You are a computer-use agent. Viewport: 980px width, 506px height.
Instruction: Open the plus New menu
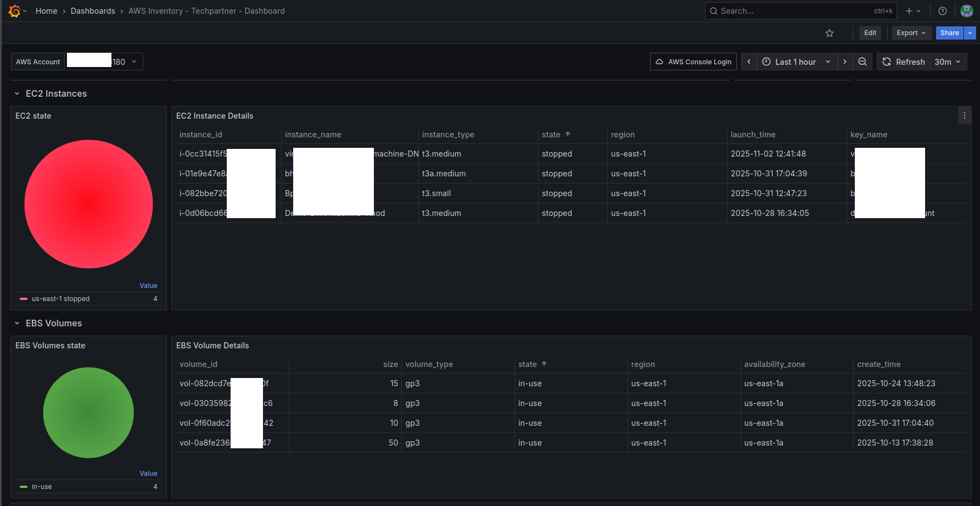pos(913,11)
